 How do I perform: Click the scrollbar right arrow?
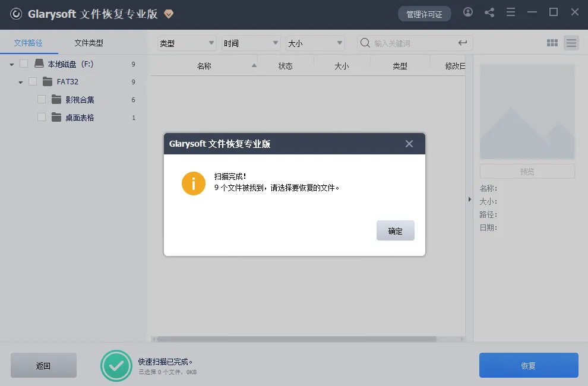tap(462, 339)
